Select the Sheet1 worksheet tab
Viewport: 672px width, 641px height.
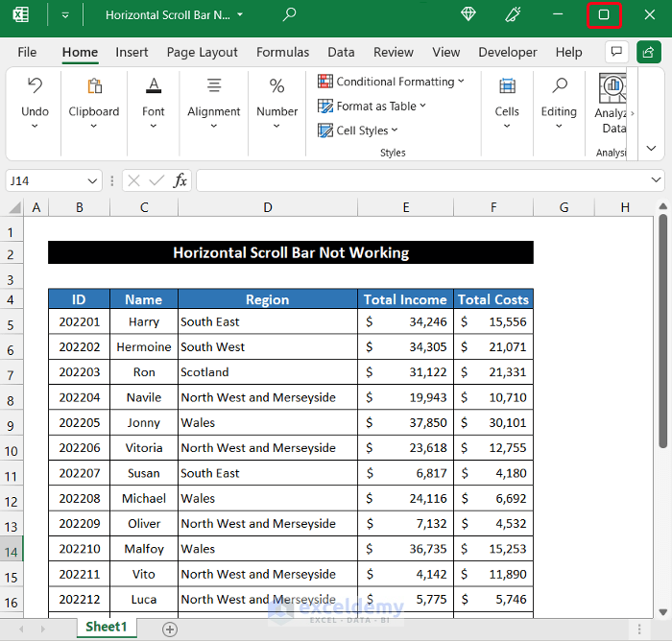tap(107, 628)
